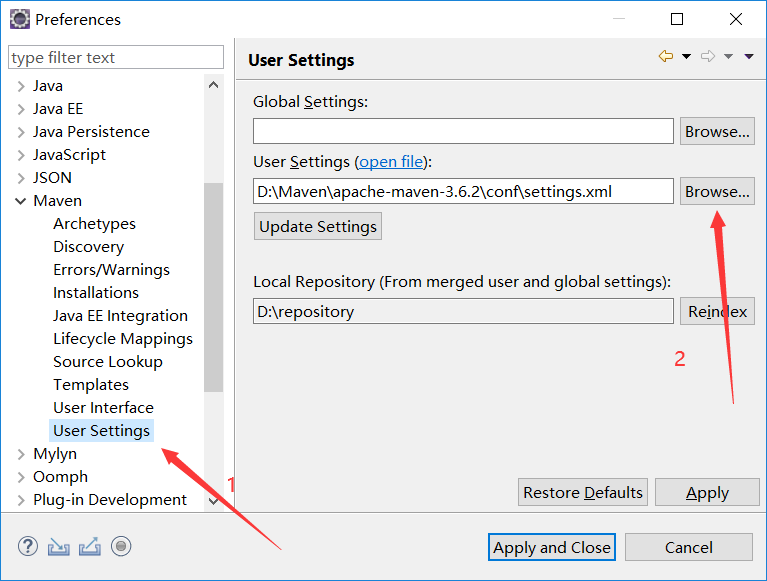Click Browse next to User Settings path

[717, 191]
